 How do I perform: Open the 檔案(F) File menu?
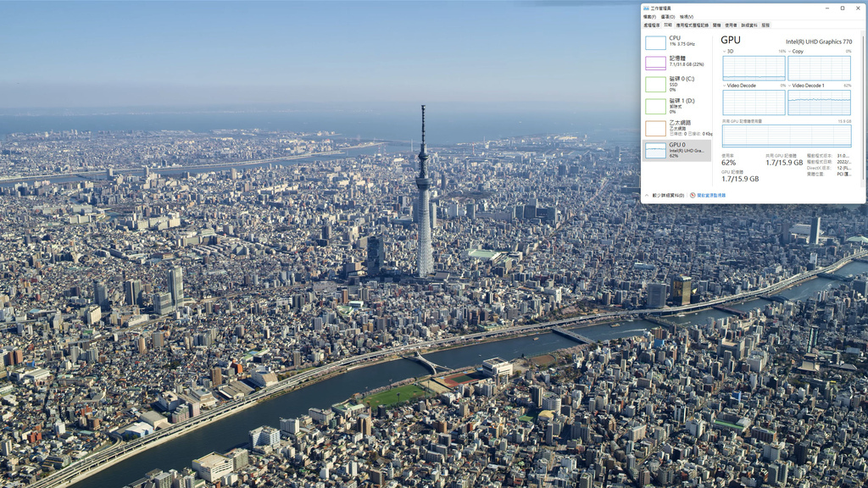click(649, 17)
